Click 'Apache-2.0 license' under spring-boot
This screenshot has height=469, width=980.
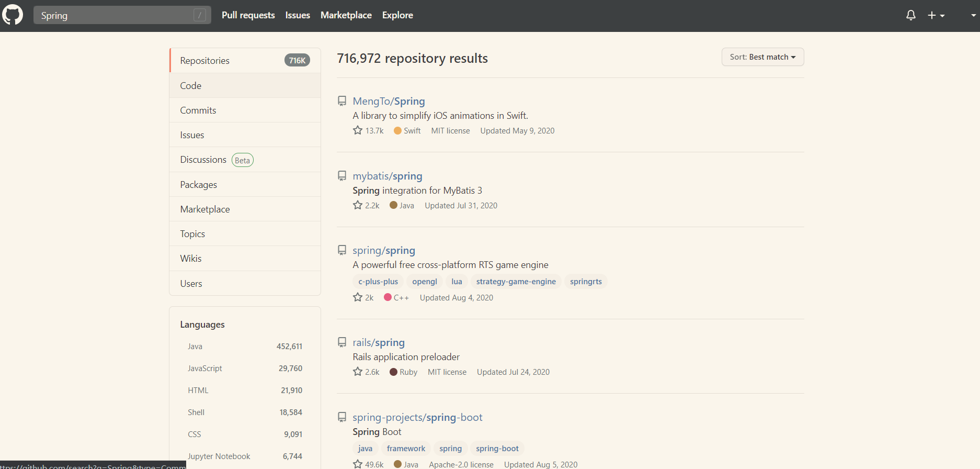point(461,464)
